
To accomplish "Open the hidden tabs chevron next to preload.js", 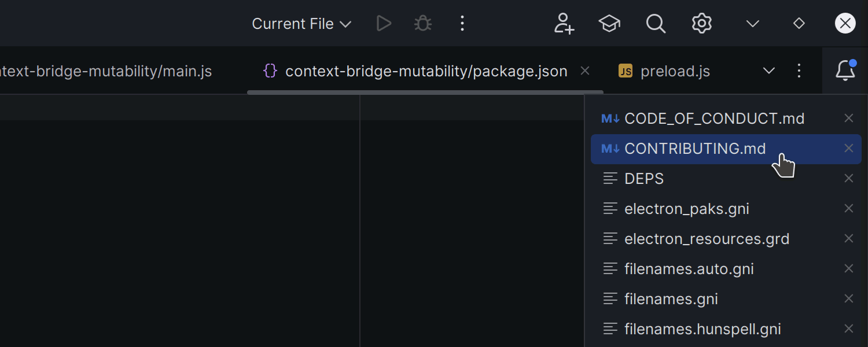I will (x=768, y=71).
